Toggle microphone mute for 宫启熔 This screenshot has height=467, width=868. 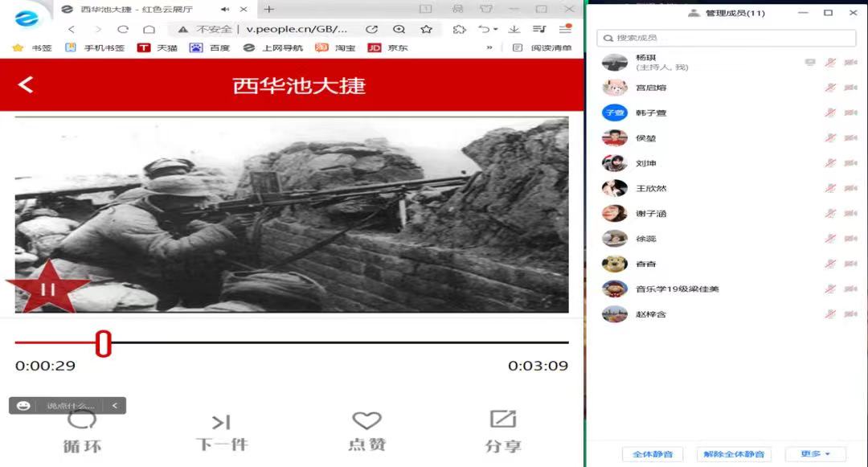[830, 88]
